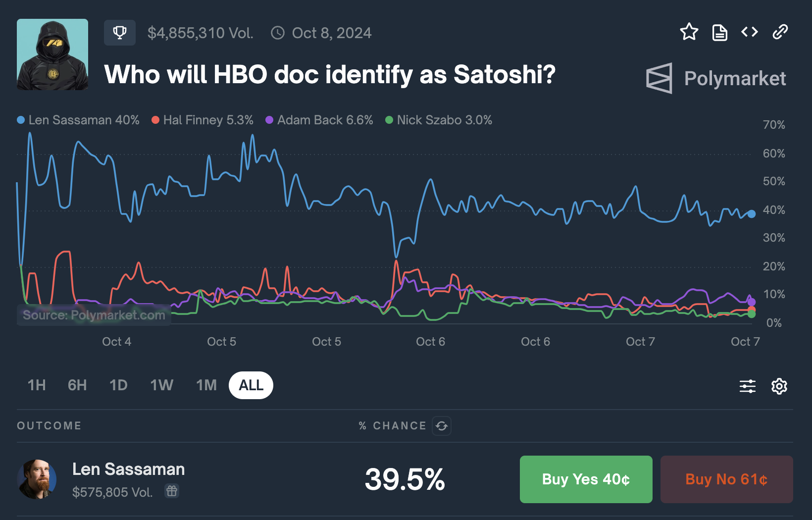Open chart filter sliders icon
Viewport: 812px width, 520px height.
748,386
